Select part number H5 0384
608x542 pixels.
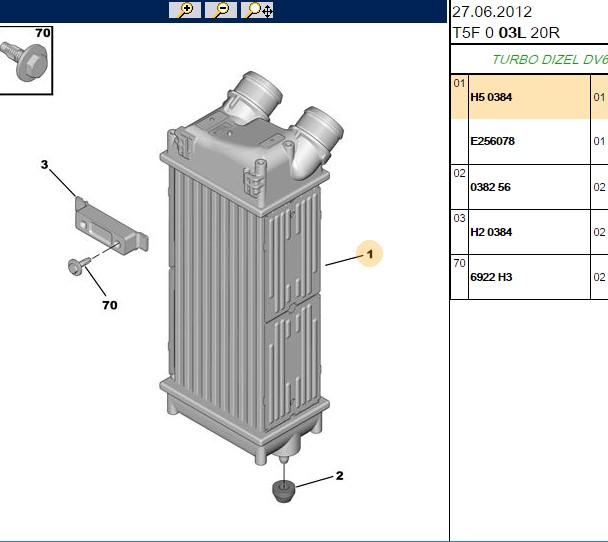point(491,97)
